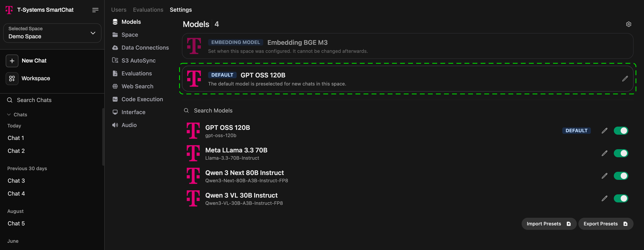Click the T-Systems logo in the sidebar header
Screen dimensions: 644x250
pos(9,10)
